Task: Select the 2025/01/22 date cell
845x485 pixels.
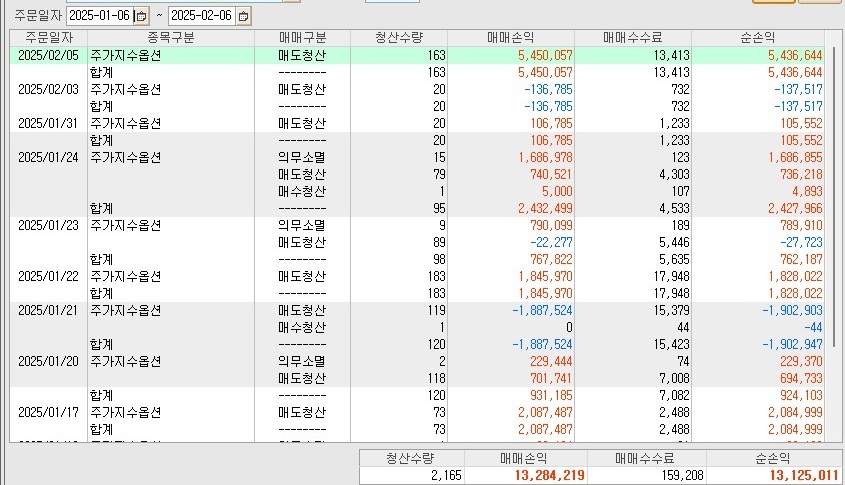Action: click(49, 276)
